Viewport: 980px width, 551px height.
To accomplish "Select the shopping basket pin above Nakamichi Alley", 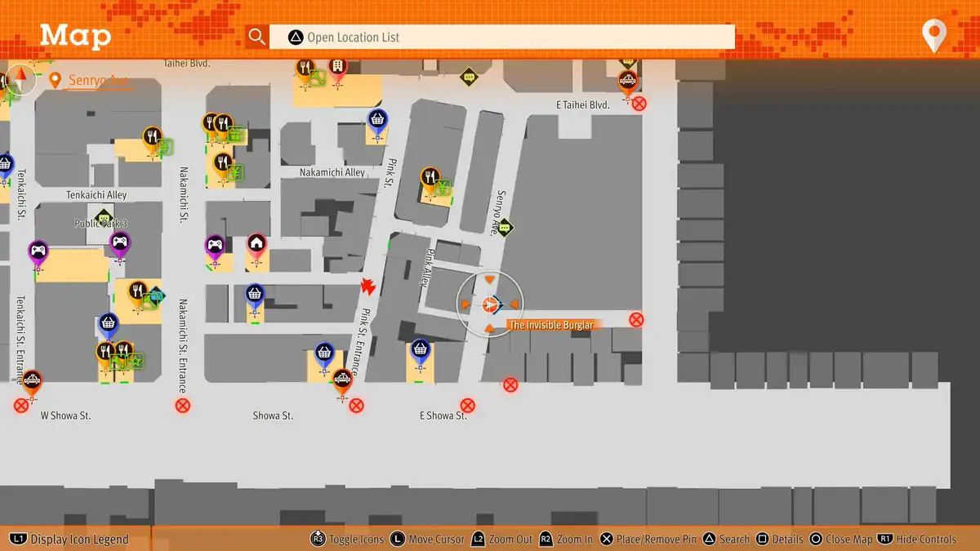I will click(376, 120).
